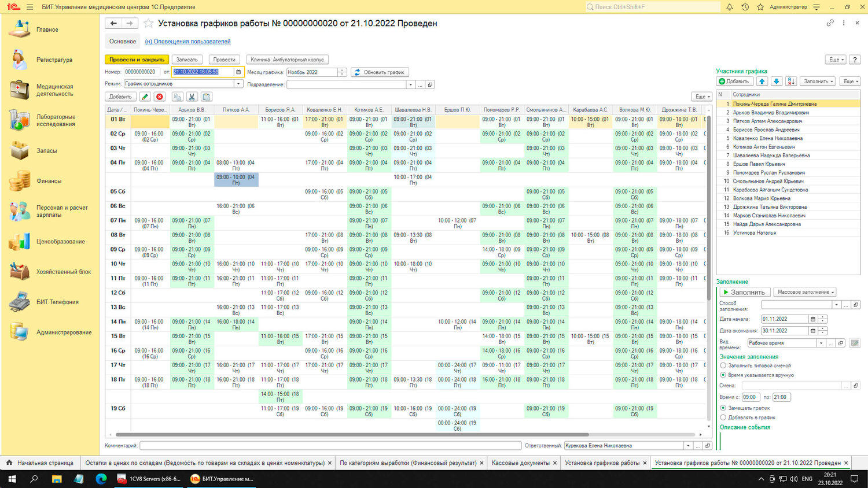Open calendar for Дата начала field

pyautogui.click(x=813, y=319)
